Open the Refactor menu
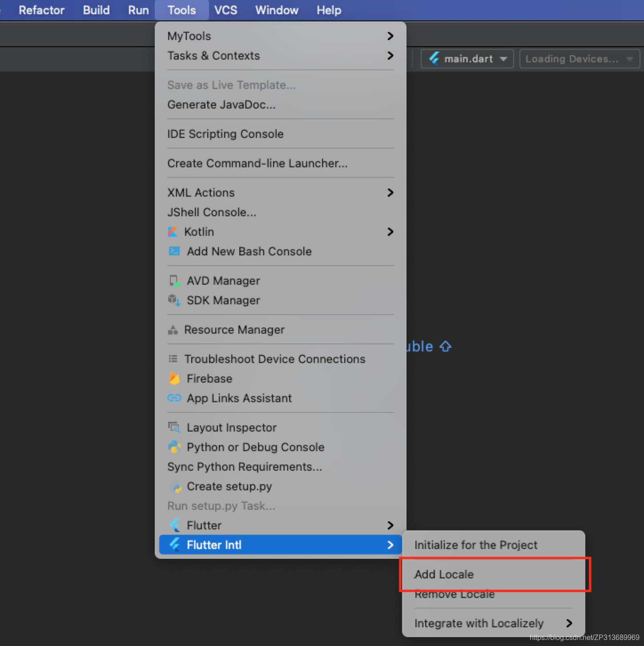This screenshot has width=644, height=646. [x=41, y=10]
